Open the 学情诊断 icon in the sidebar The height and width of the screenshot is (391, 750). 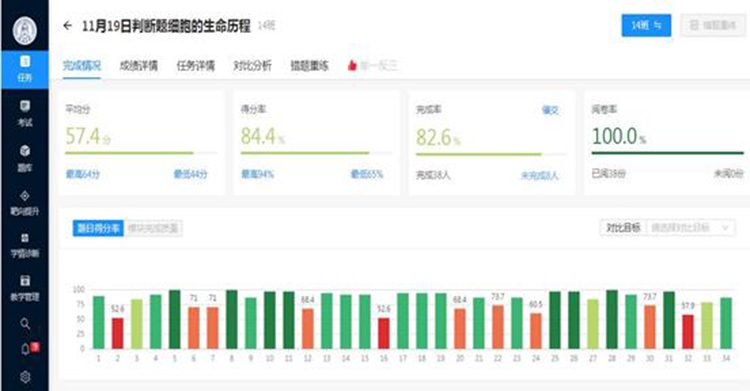point(25,238)
